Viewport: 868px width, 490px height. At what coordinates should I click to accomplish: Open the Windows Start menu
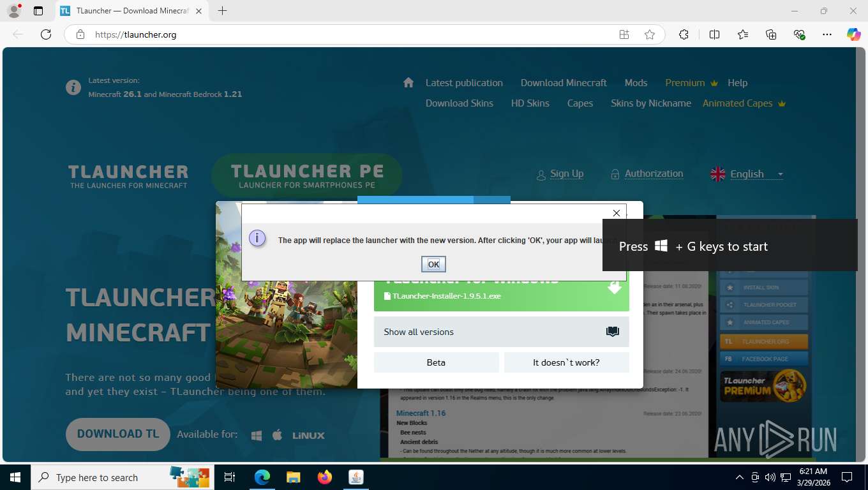[15, 477]
